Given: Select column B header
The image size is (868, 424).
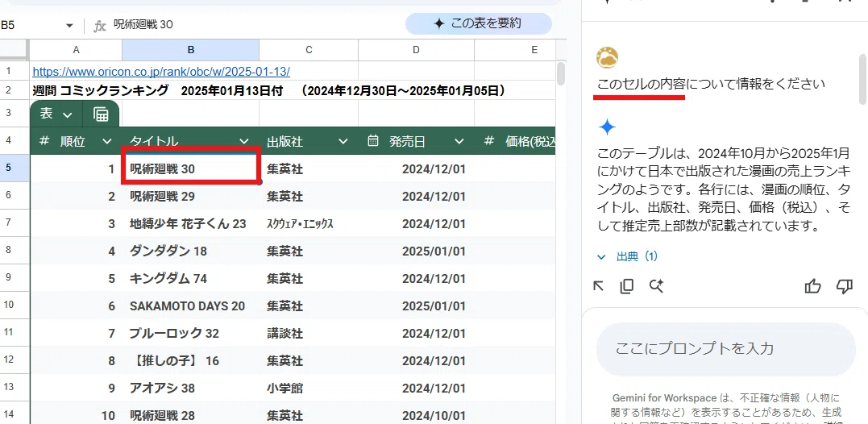Looking at the screenshot, I should 190,50.
